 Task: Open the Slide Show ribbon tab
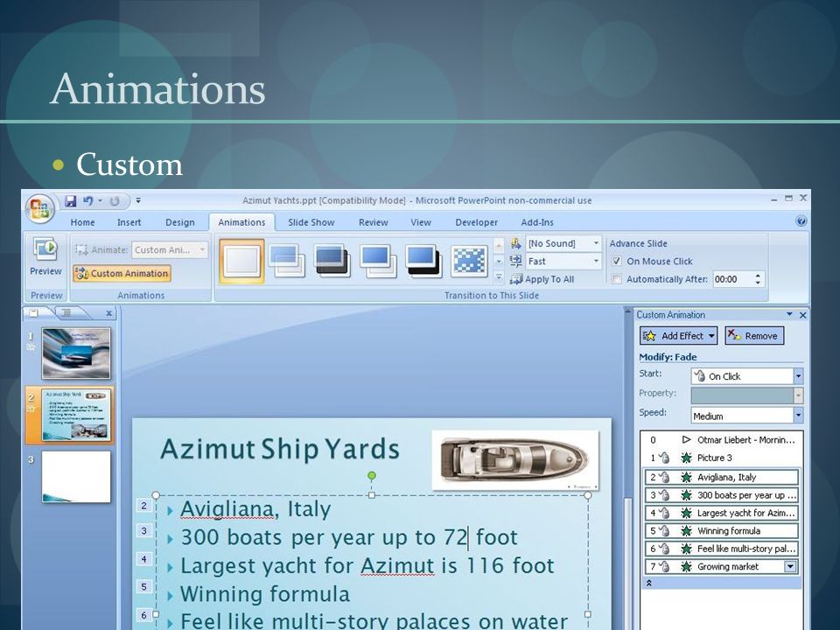(x=311, y=222)
